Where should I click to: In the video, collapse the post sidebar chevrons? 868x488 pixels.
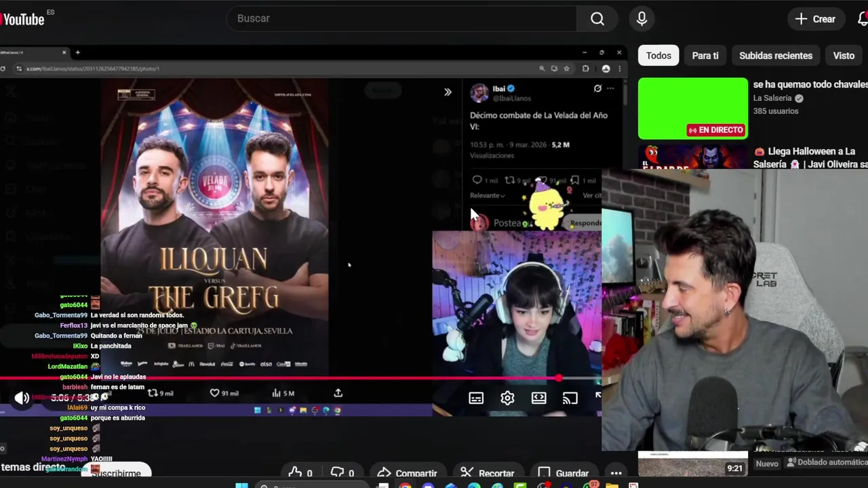click(x=448, y=92)
